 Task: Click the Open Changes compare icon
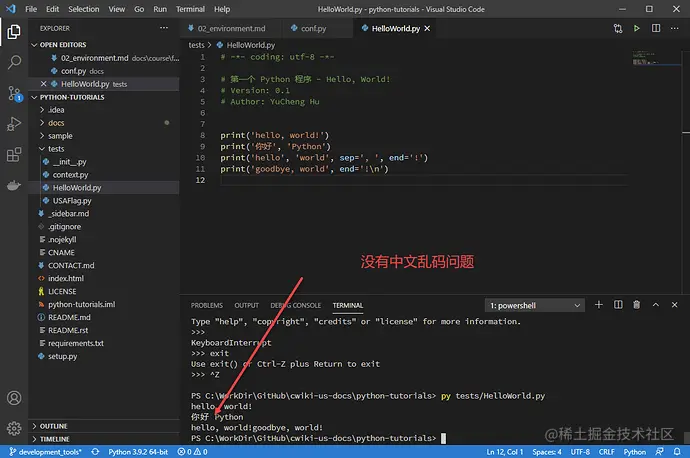[x=618, y=29]
